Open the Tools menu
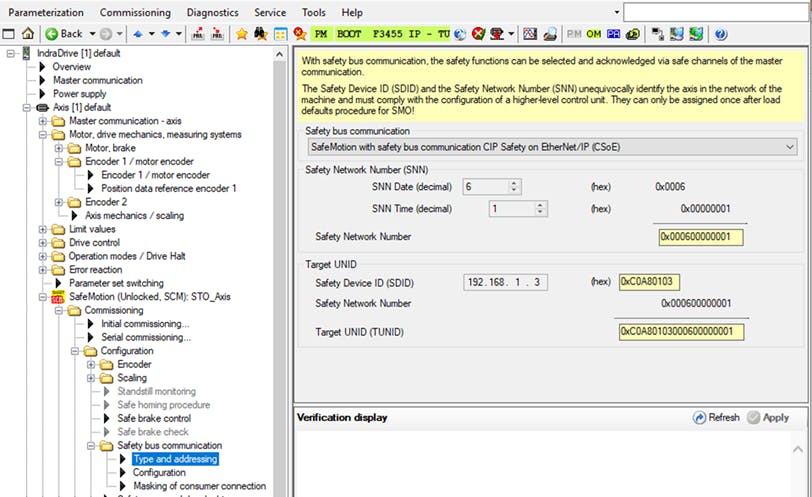 tap(314, 12)
